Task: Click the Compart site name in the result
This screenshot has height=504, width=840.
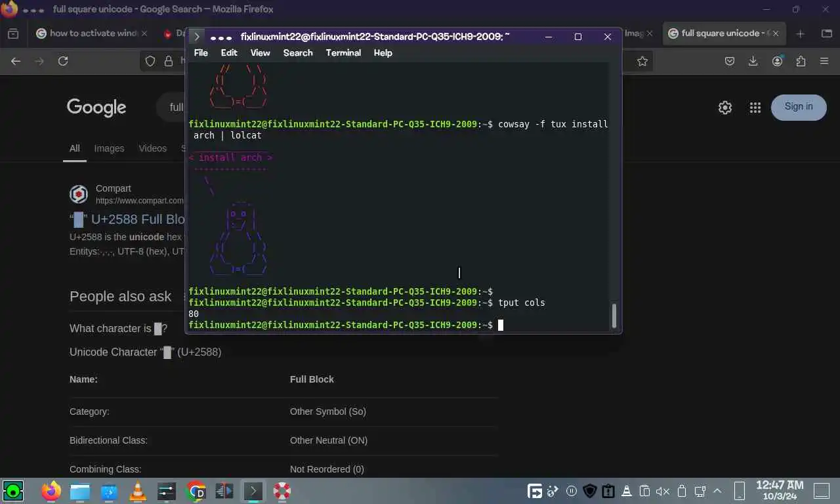Action: 114,188
